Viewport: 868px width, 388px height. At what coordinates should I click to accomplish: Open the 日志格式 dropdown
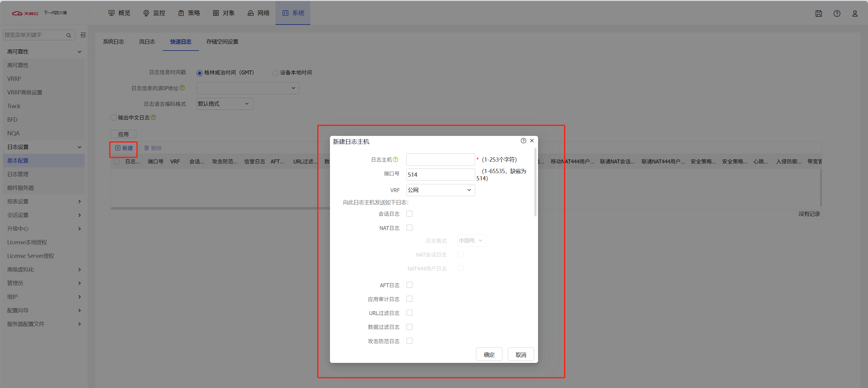[x=472, y=240]
